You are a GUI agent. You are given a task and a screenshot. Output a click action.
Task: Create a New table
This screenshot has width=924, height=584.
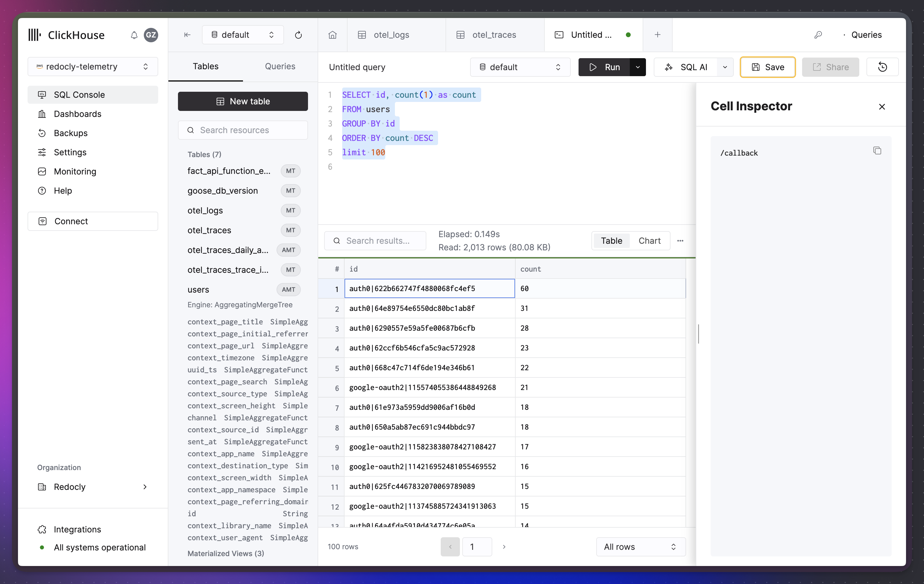point(243,101)
